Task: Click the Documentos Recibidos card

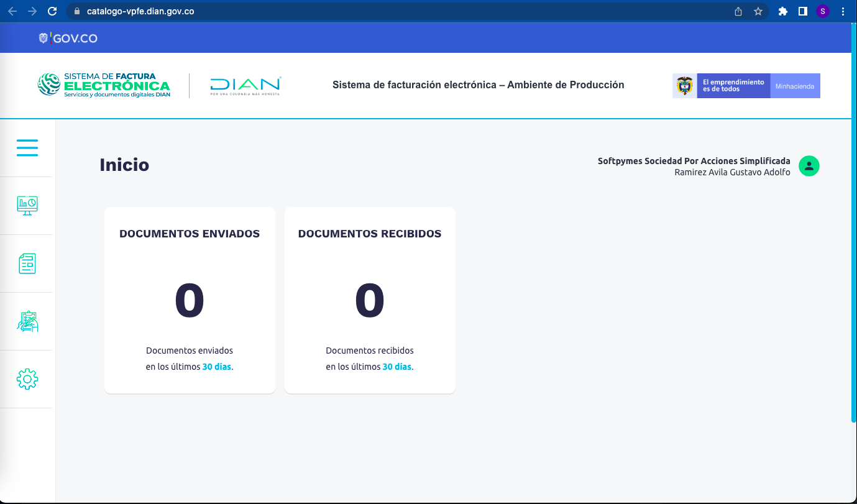Action: [x=370, y=300]
